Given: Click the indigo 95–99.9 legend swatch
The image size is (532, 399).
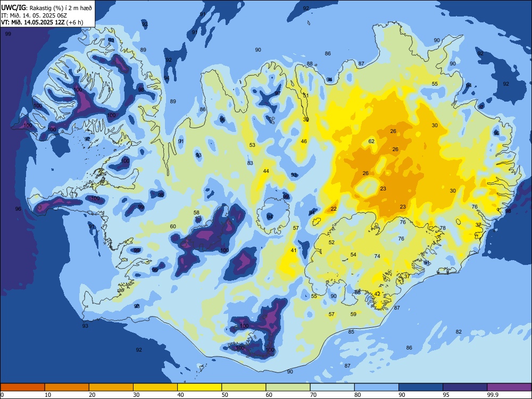Looking at the screenshot, I should click(465, 387).
